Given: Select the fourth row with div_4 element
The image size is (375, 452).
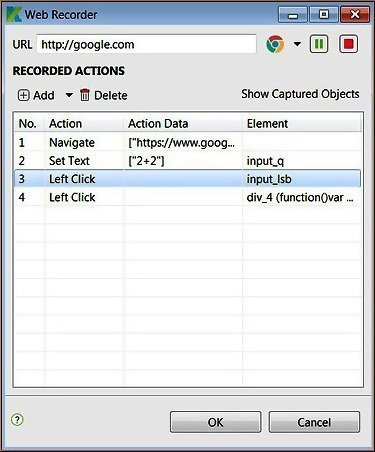Looking at the screenshot, I should pos(188,197).
